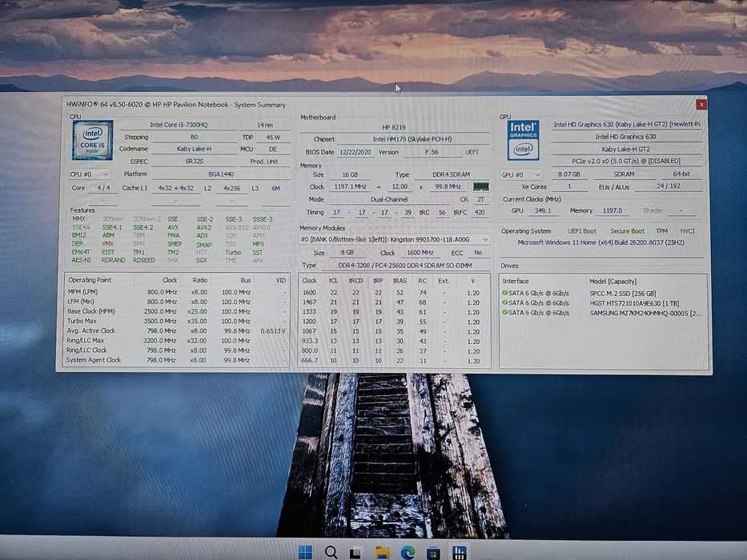The image size is (747, 560).
Task: Select the SAMSUNG MZ7KM240HMHQ drive row
Action: (x=603, y=314)
